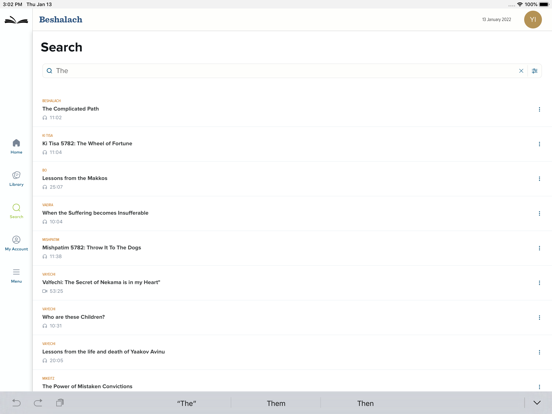The image size is (552, 414).
Task: Focus the search input containing The
Action: (x=285, y=71)
